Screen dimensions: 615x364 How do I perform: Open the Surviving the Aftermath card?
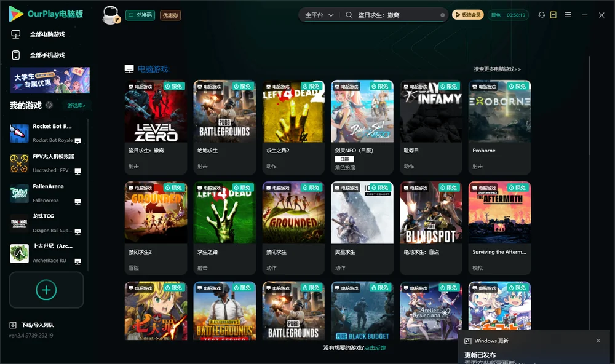[499, 228]
